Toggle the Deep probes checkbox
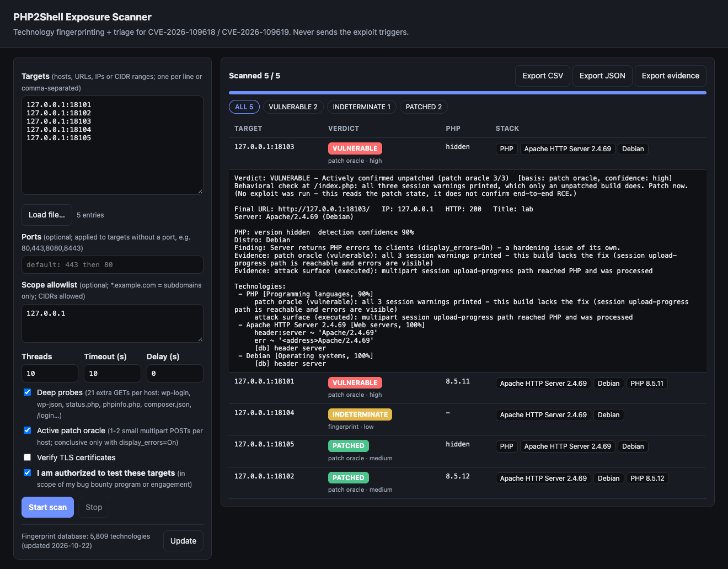Viewport: 728px width, 569px height. pyautogui.click(x=27, y=392)
